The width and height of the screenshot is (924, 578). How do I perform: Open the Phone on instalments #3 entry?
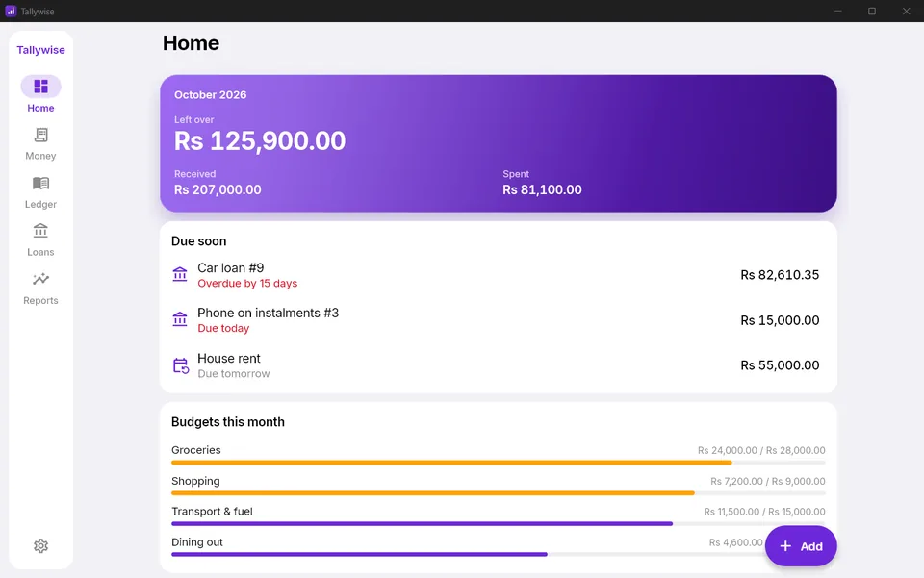(x=498, y=320)
